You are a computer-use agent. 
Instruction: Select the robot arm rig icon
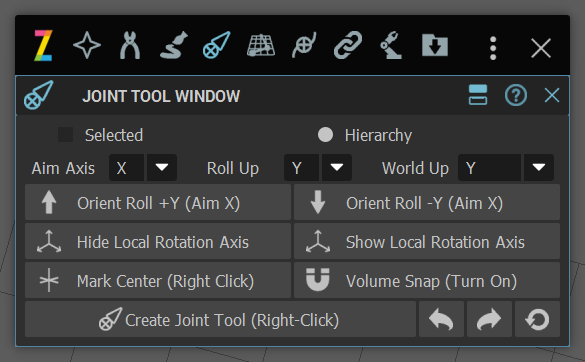(391, 46)
